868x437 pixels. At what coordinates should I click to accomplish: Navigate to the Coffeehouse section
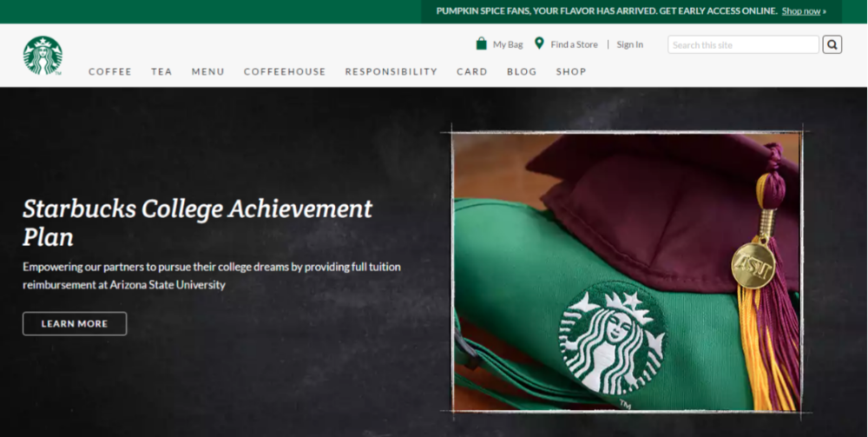285,72
